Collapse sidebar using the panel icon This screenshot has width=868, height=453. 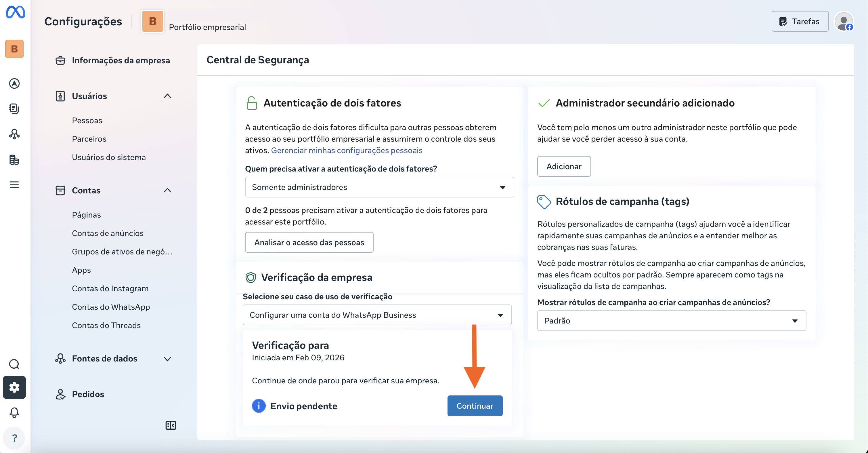tap(171, 425)
